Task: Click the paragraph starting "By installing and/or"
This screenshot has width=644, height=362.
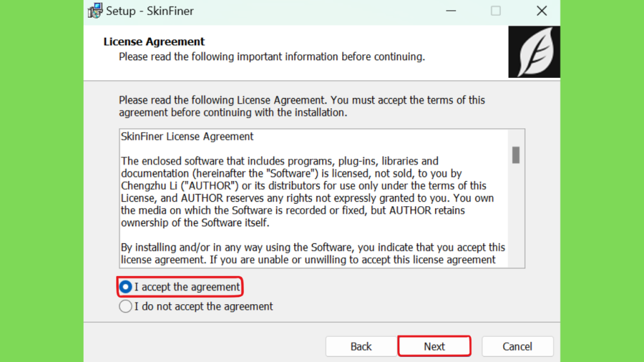Action: pos(313,254)
